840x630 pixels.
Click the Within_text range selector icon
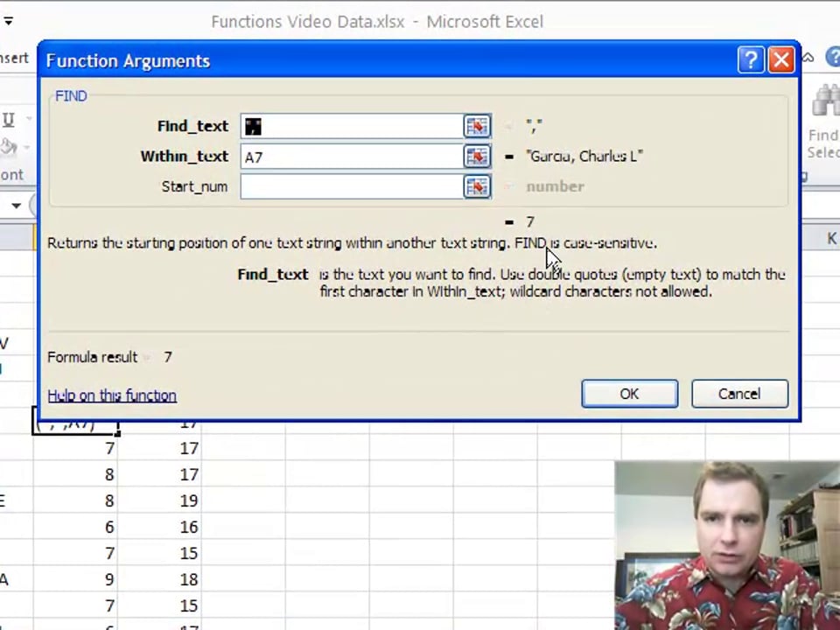coord(477,157)
